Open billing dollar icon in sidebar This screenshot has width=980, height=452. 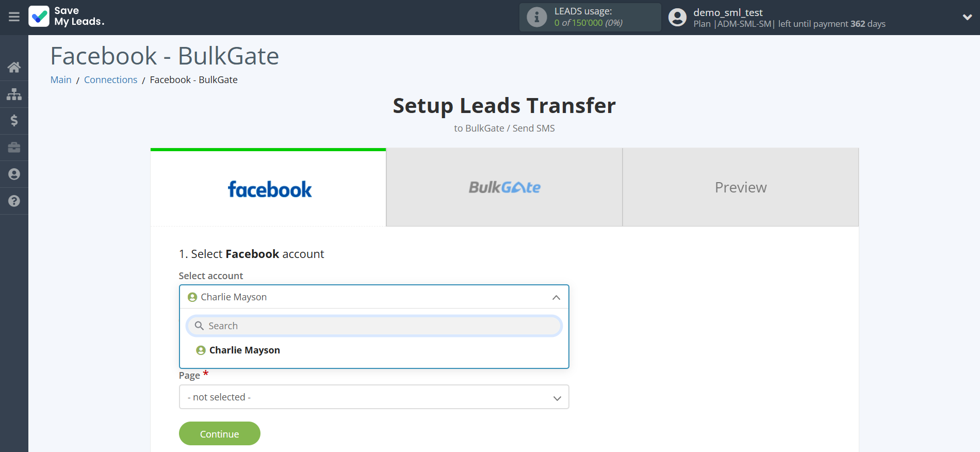[14, 121]
